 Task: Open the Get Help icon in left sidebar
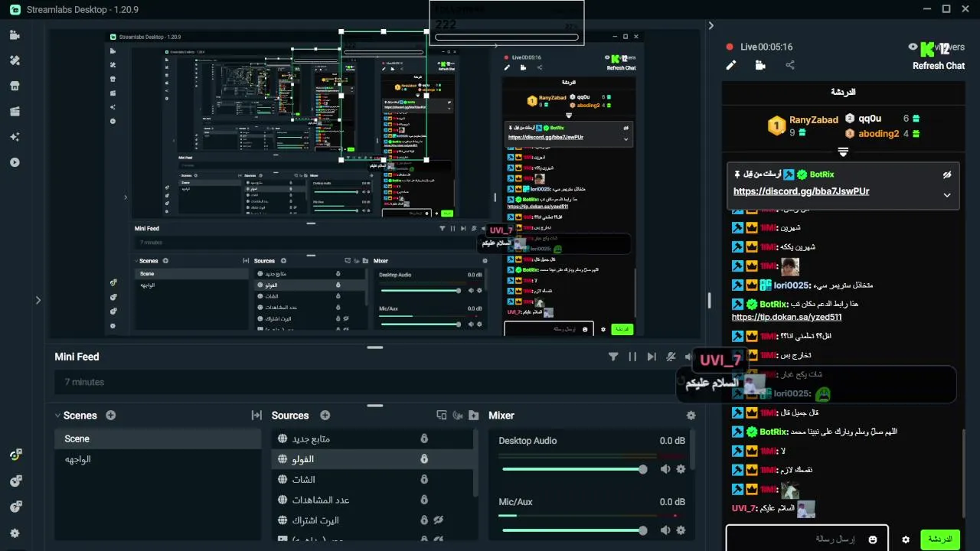pyautogui.click(x=15, y=507)
